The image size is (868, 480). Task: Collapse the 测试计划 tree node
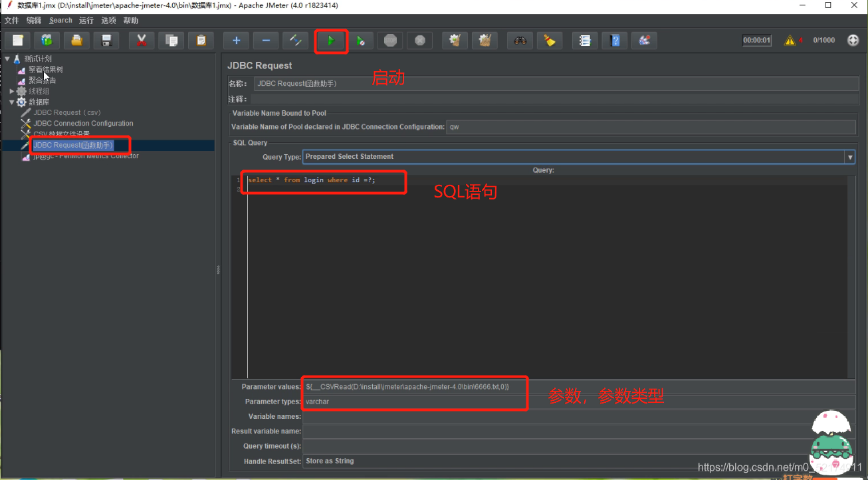tap(7, 59)
